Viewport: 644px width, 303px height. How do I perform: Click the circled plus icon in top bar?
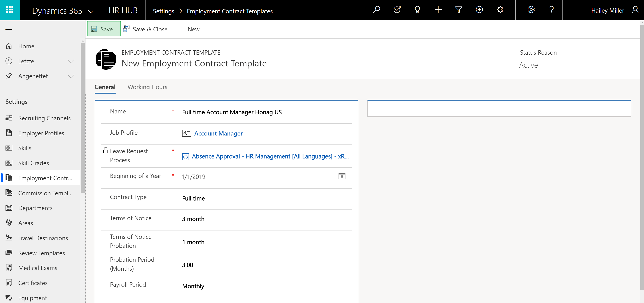(479, 10)
